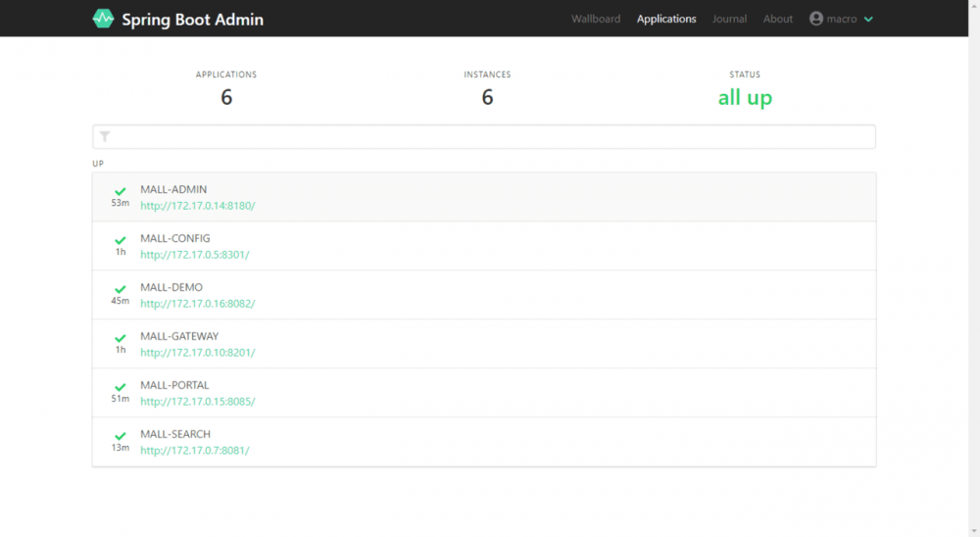Click MALL-ADMIN green status checkmark

coord(120,191)
